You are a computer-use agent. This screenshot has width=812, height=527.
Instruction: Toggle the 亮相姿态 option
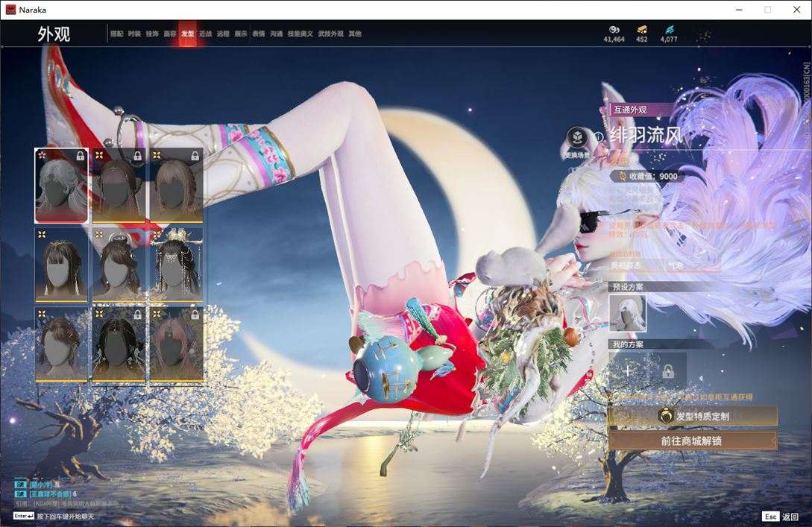[626, 264]
